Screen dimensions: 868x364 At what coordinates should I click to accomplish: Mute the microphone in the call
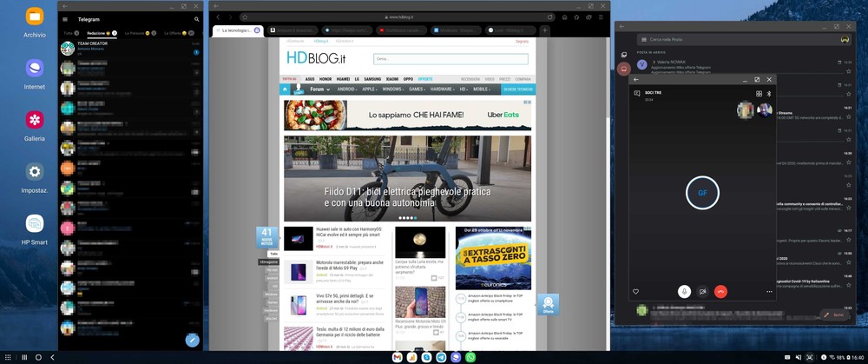684,292
